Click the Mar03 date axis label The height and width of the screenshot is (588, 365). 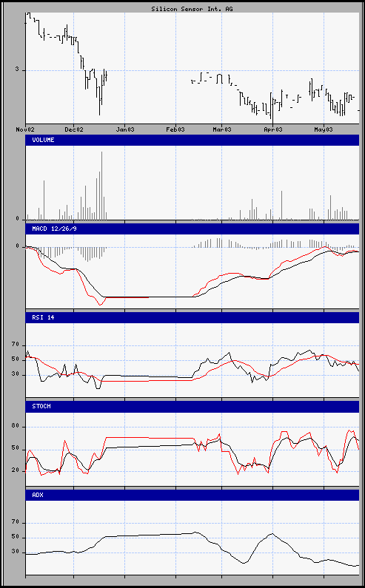tap(222, 129)
